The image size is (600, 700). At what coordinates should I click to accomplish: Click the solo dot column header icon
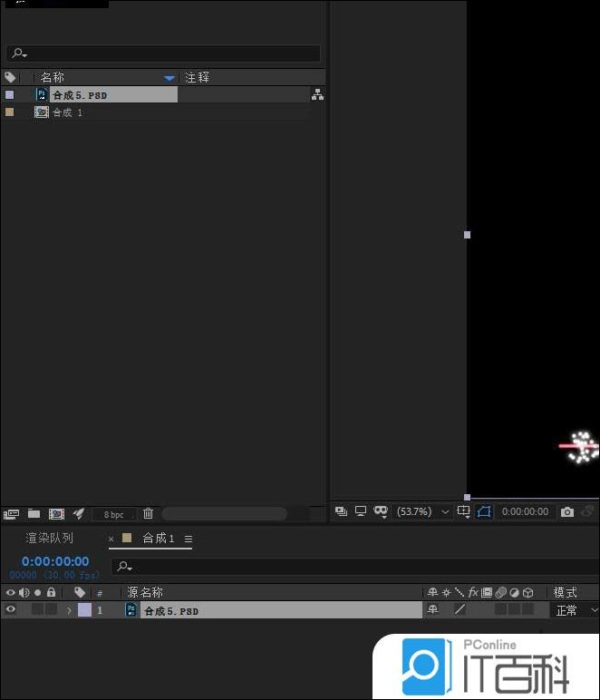tap(38, 593)
